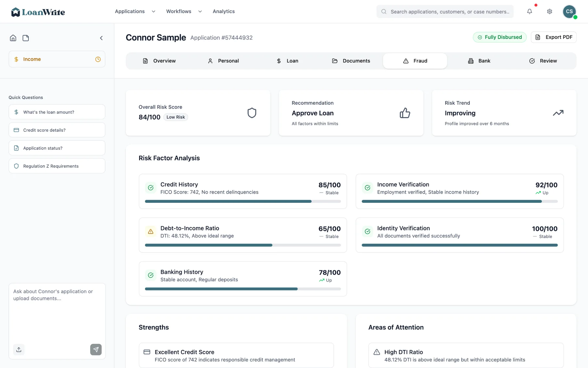
Task: Open settings gear icon
Action: 550,11
